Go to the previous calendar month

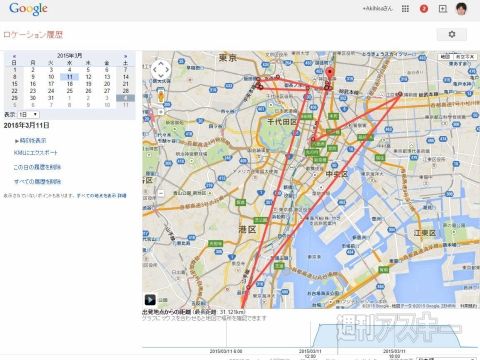point(14,56)
